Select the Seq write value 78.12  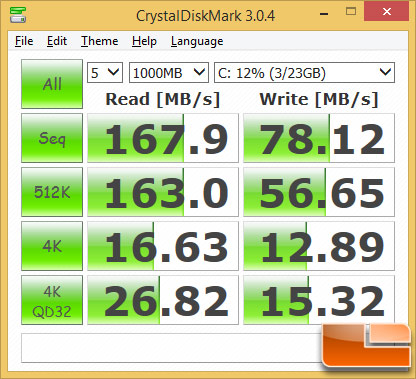[319, 138]
